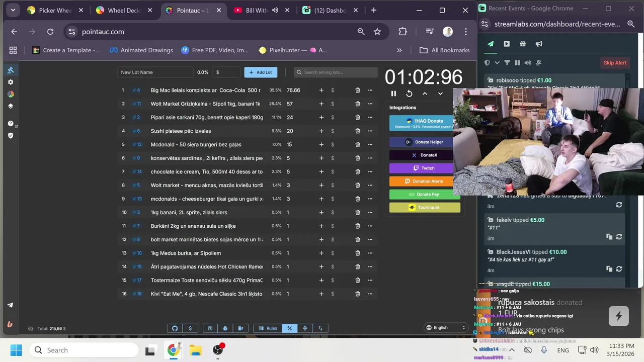Focus the New Lot Name field

pos(155,72)
